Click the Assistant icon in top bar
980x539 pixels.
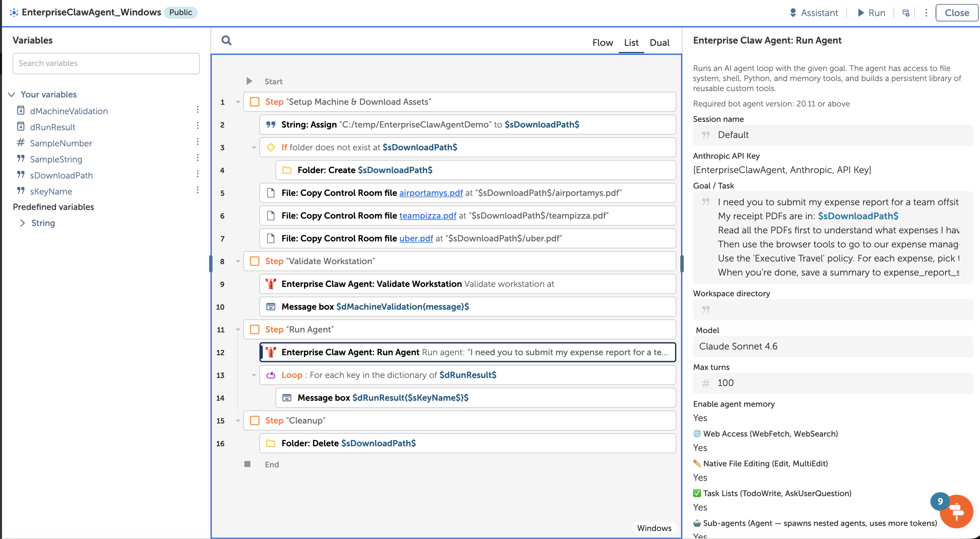coord(793,12)
